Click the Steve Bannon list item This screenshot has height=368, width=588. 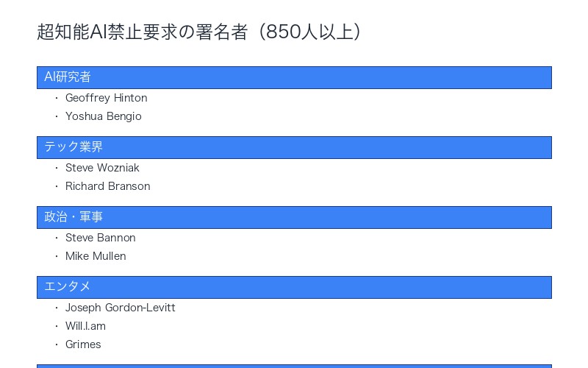[x=100, y=238]
